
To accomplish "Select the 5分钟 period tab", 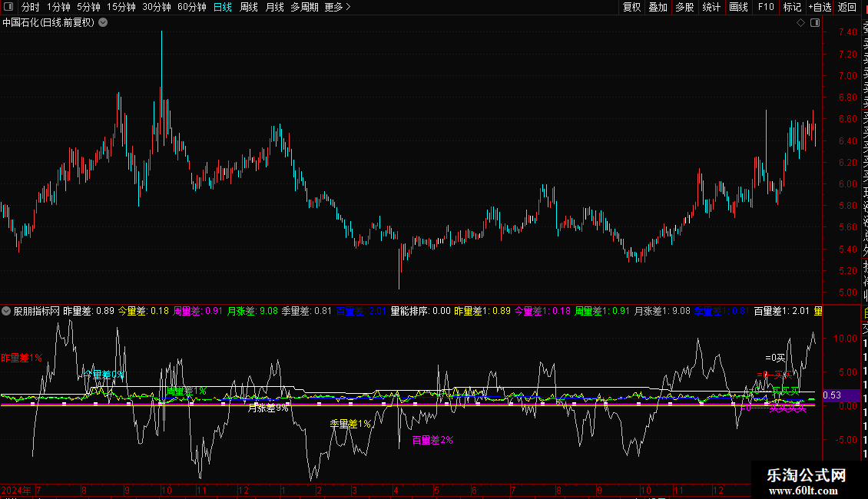I will point(88,7).
